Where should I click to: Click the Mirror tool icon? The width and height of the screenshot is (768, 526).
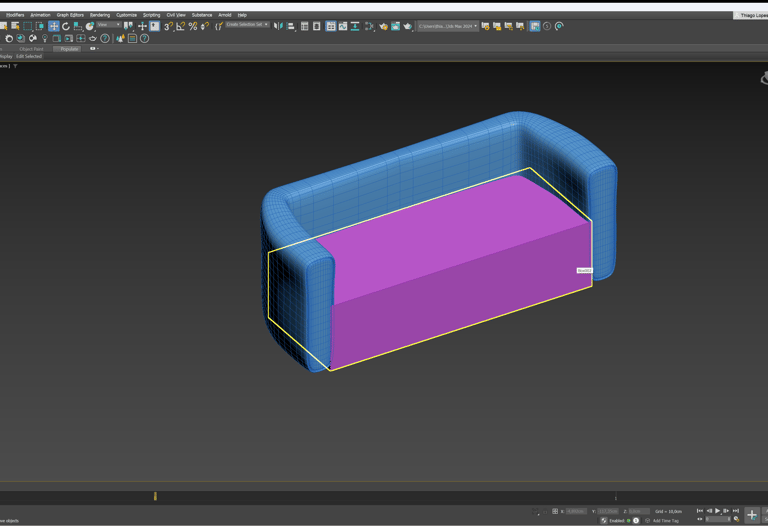click(278, 27)
